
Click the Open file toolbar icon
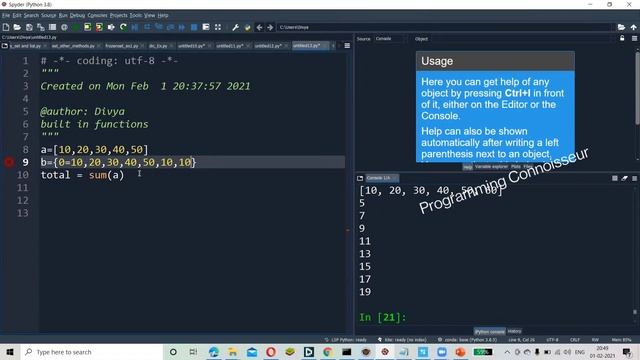(17, 27)
